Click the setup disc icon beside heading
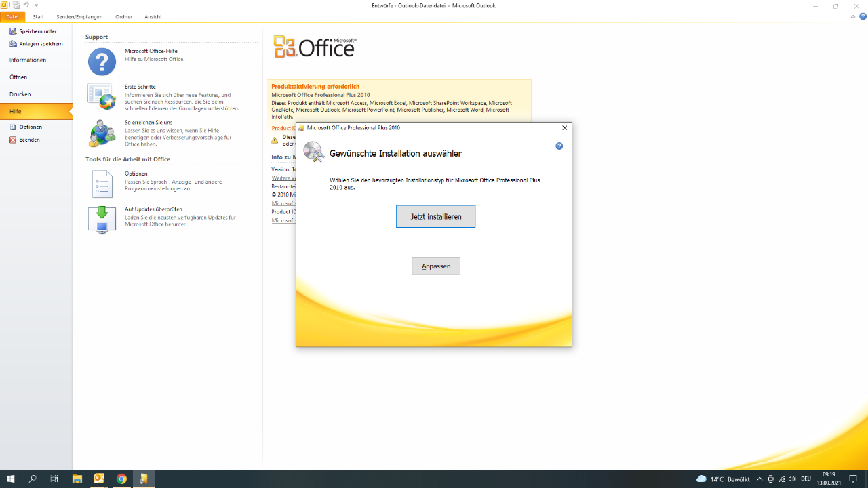Image resolution: width=868 pixels, height=488 pixels. click(x=313, y=152)
